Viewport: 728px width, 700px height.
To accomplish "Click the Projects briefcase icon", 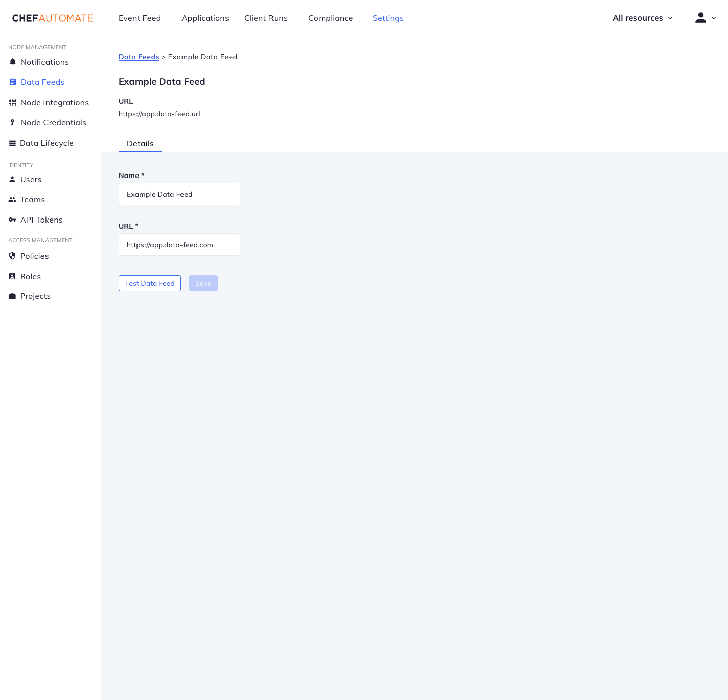I will coord(12,296).
